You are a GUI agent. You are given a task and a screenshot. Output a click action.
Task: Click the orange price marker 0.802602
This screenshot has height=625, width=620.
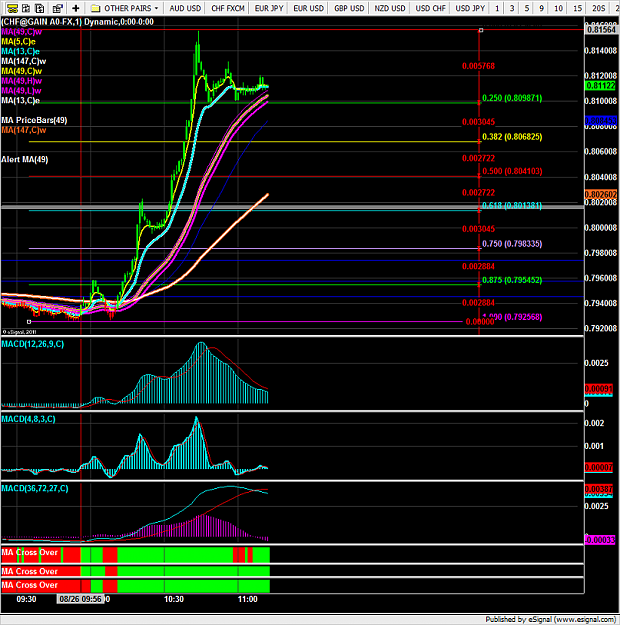click(600, 194)
